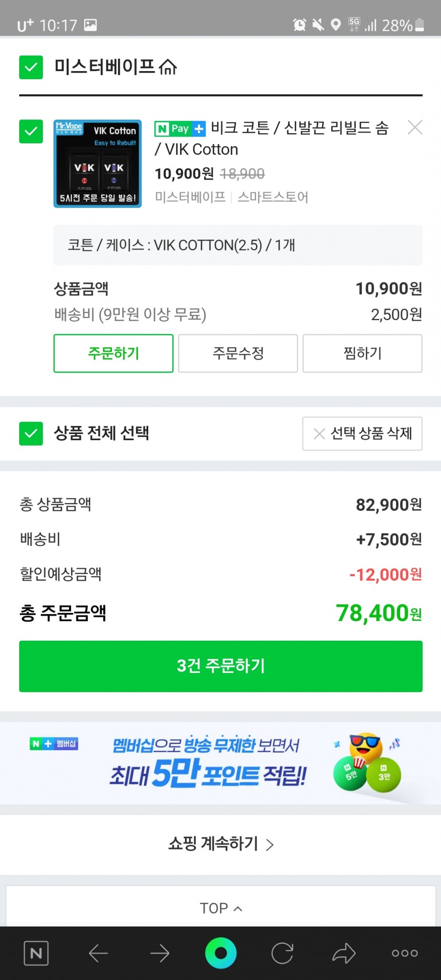Go back with the left arrow
This screenshot has height=980, width=441.
click(x=98, y=953)
